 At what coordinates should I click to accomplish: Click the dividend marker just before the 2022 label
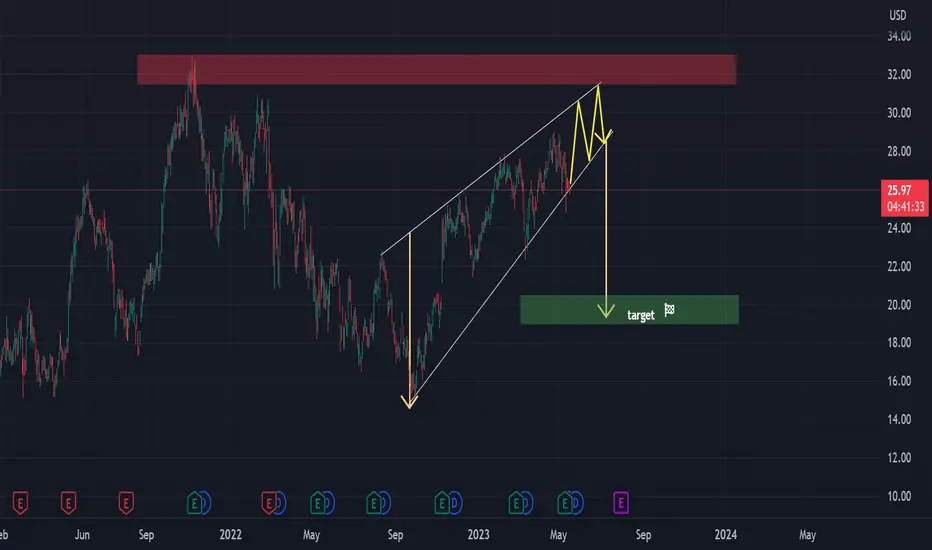pos(205,503)
